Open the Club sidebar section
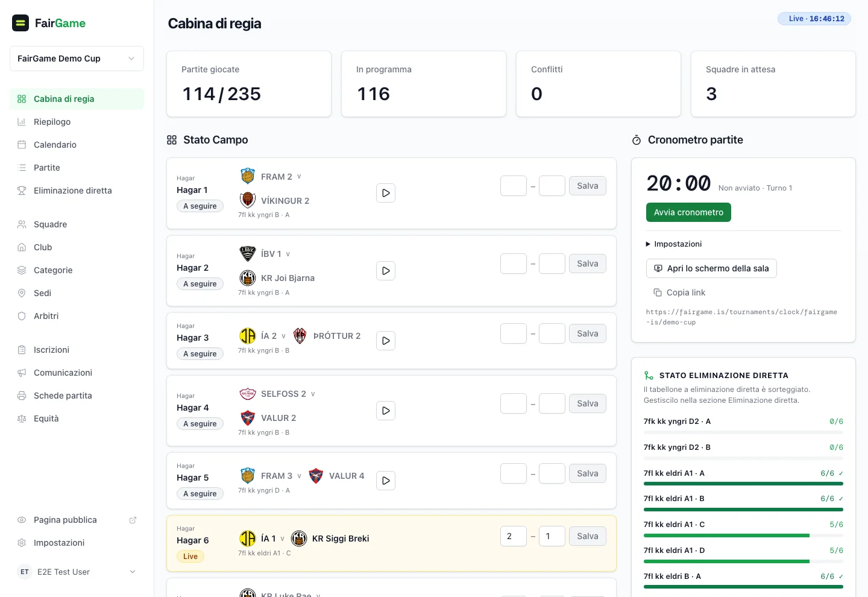 tap(77, 247)
